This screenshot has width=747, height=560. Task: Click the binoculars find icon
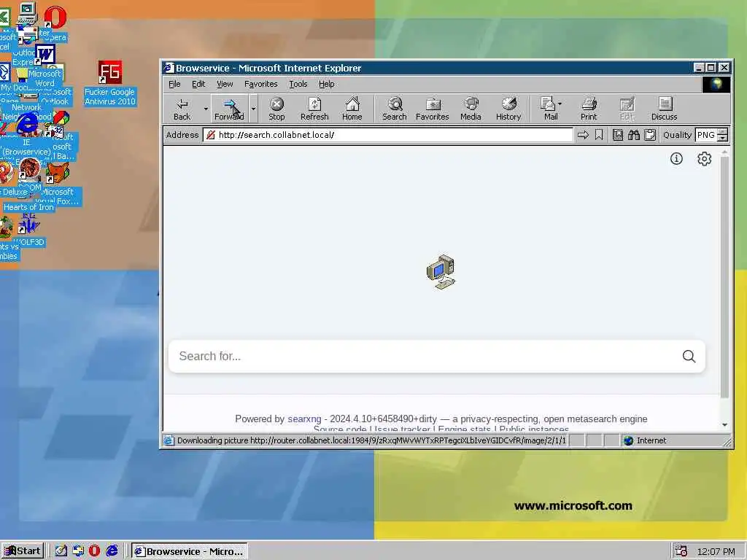coord(634,135)
